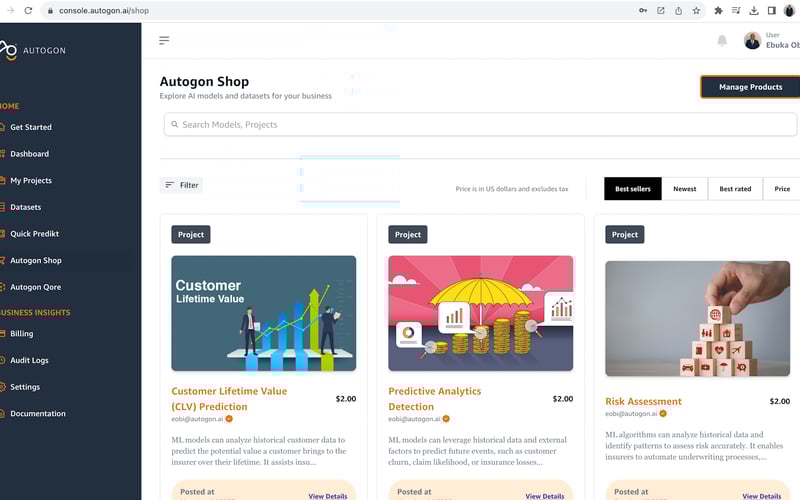
Task: Click the Autogon Shop page heading
Action: tap(204, 82)
